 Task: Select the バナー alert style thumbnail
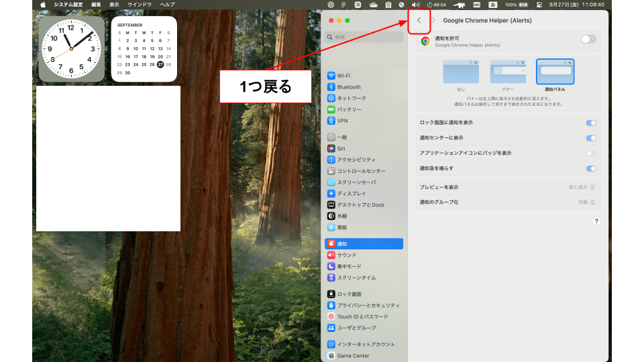(508, 72)
